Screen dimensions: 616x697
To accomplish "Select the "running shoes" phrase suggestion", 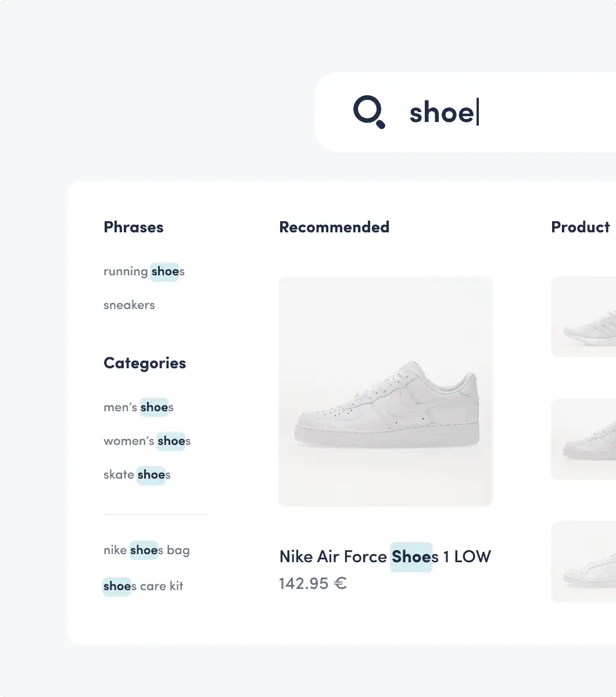I will tap(144, 271).
